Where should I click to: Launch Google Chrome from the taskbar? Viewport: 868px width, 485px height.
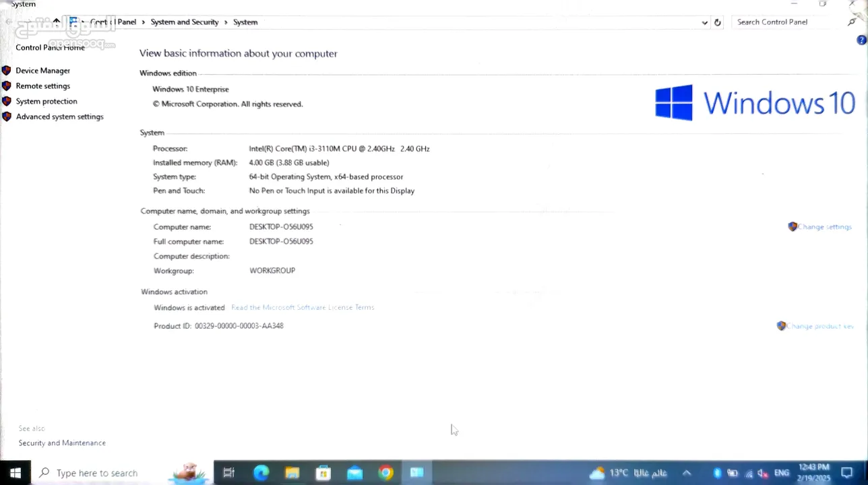pyautogui.click(x=385, y=473)
